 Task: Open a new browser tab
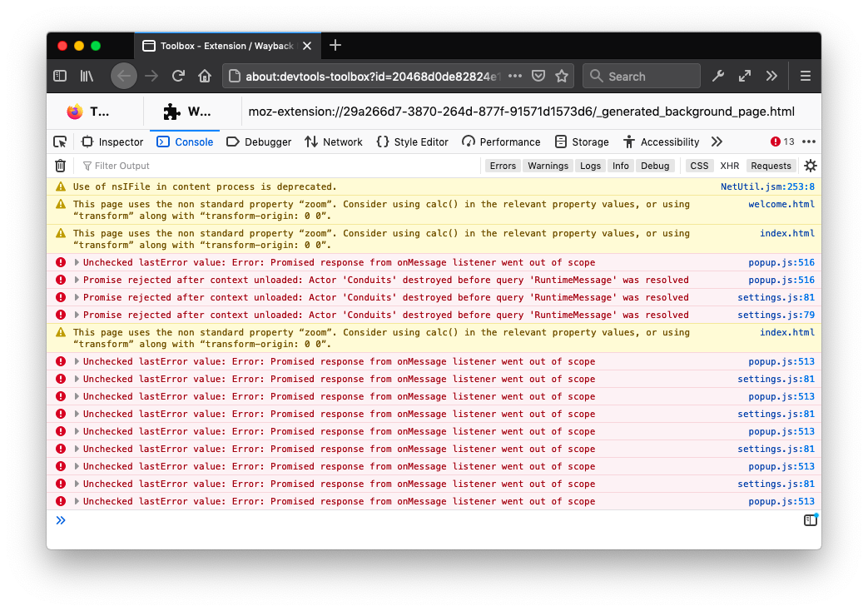[x=335, y=46]
